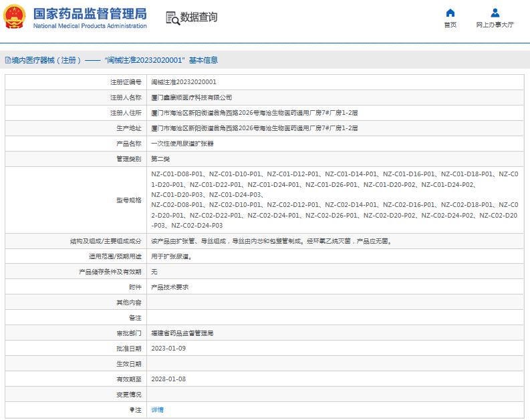This screenshot has width=530, height=420.
Task: Click the document icon before 境内医疗器械
Action: (x=8, y=60)
